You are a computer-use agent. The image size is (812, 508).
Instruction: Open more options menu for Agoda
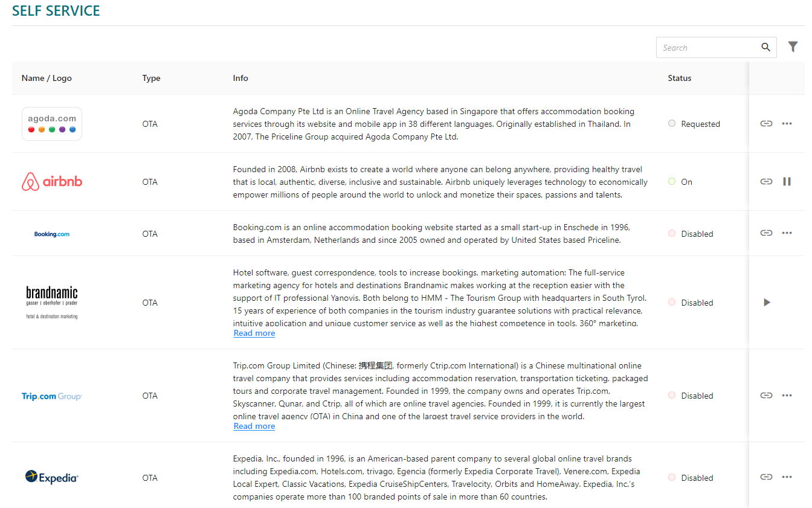[787, 124]
